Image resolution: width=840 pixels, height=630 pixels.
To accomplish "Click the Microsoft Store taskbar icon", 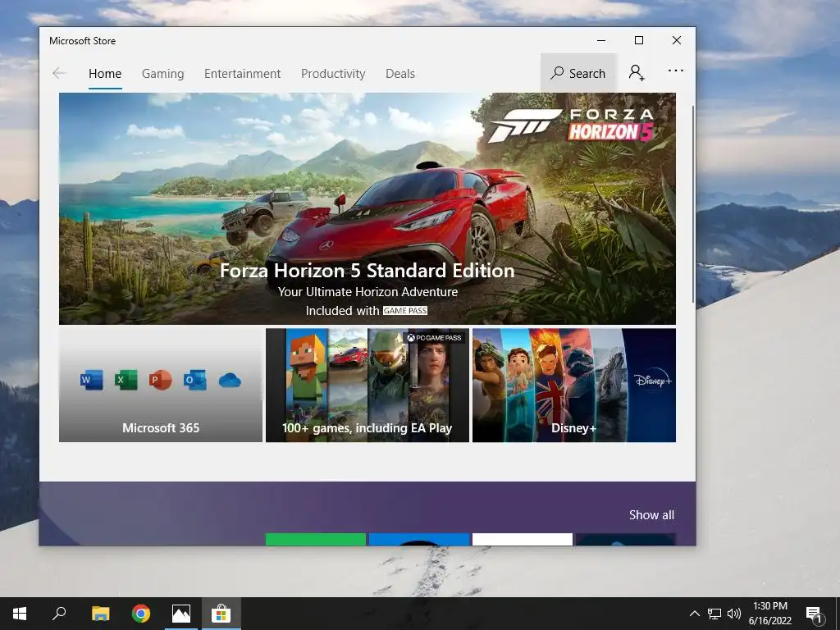I will [x=221, y=614].
